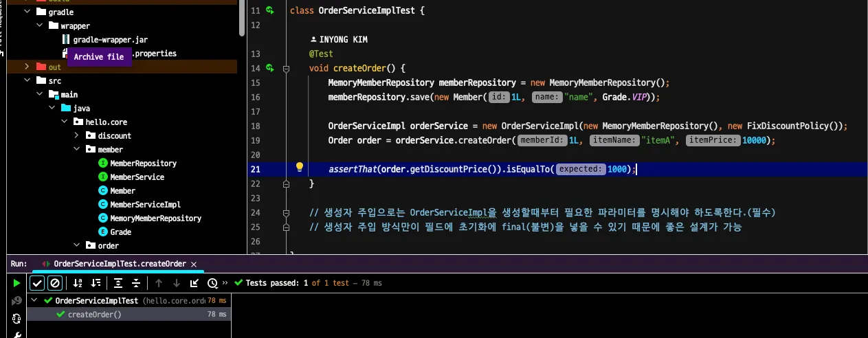This screenshot has width=868, height=338.
Task: Toggle auto-test rerun icon
Action: 16,319
